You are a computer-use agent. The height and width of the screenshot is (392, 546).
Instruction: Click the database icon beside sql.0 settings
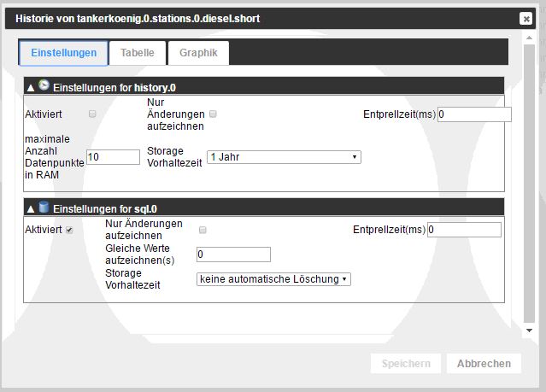point(44,207)
